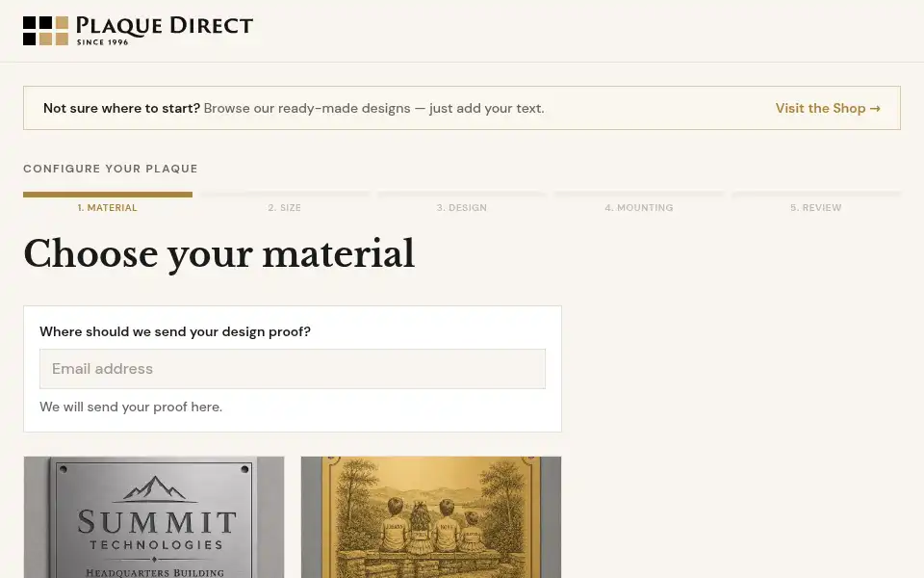Switch to the 5. Review step
The image size is (924, 578).
[x=816, y=202]
